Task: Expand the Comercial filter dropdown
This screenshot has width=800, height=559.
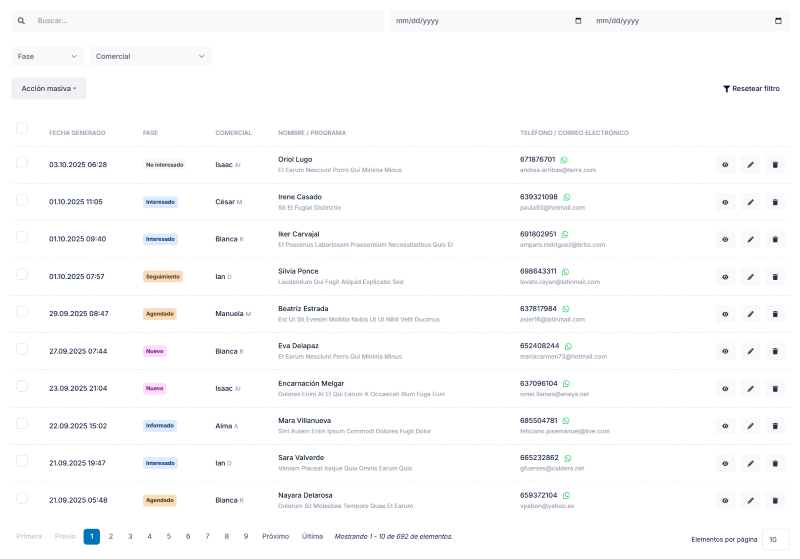Action: [150, 56]
